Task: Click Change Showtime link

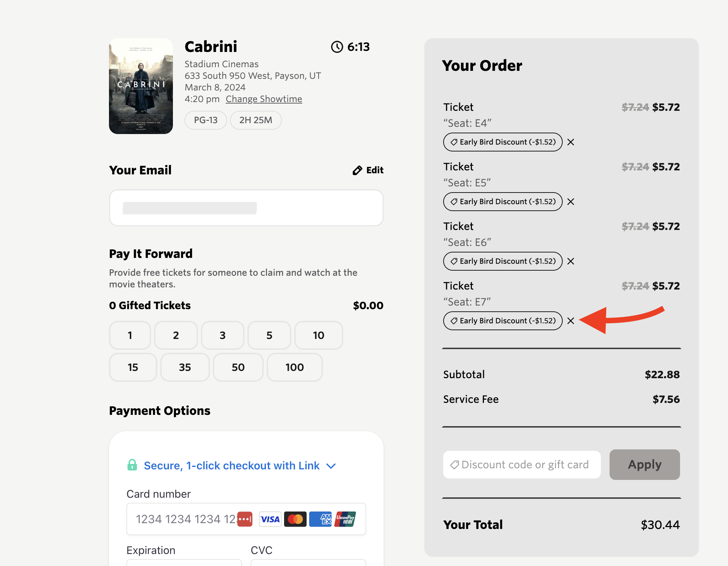Action: click(x=264, y=99)
